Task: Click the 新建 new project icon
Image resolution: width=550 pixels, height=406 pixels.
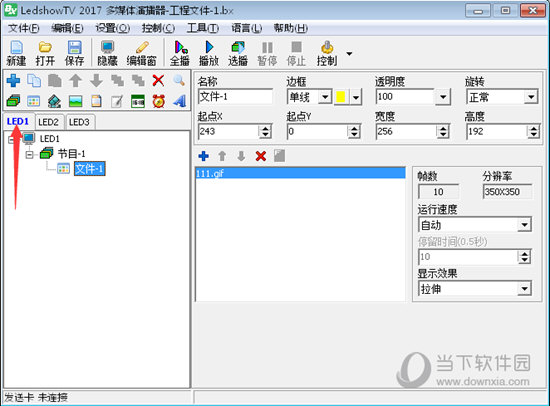Action: pyautogui.click(x=16, y=53)
